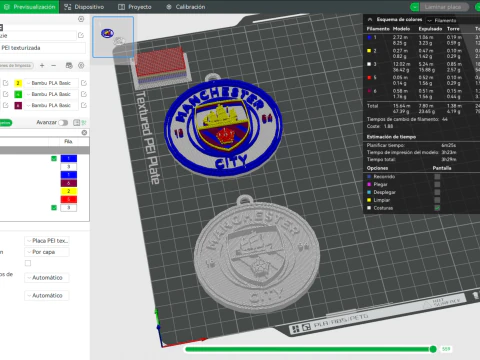Image resolution: width=480 pixels, height=360 pixels.
Task: Click blue filament 1 legend swatch
Action: pos(369,37)
